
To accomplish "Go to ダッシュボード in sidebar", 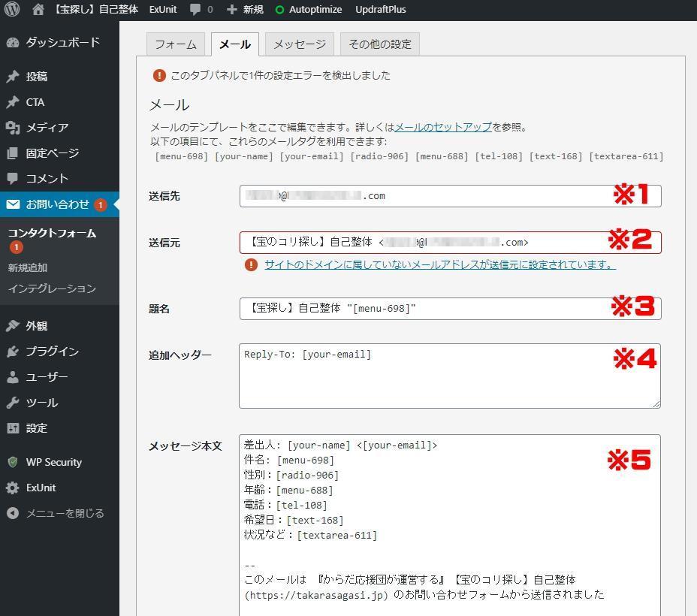I will tap(63, 43).
